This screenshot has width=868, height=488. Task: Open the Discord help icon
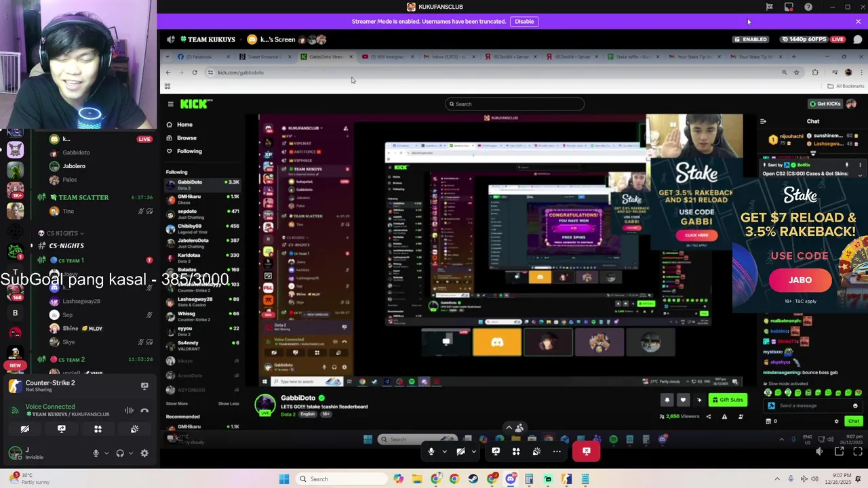click(x=808, y=7)
